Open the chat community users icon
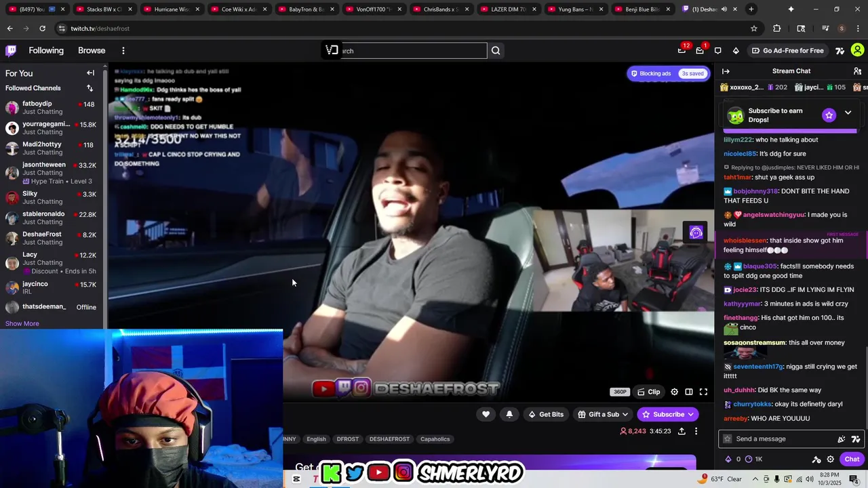This screenshot has height=488, width=868. click(857, 71)
